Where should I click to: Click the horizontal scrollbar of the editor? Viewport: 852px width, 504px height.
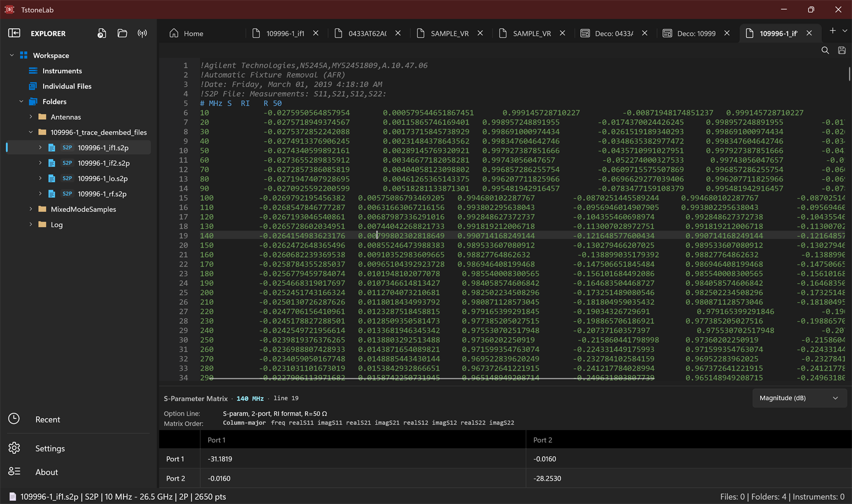431,379
